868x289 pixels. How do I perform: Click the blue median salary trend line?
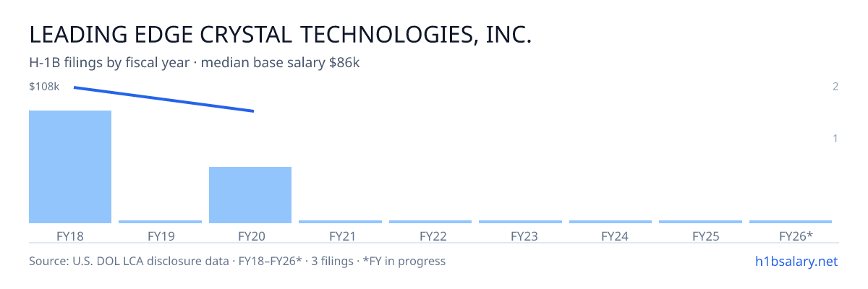click(x=163, y=99)
